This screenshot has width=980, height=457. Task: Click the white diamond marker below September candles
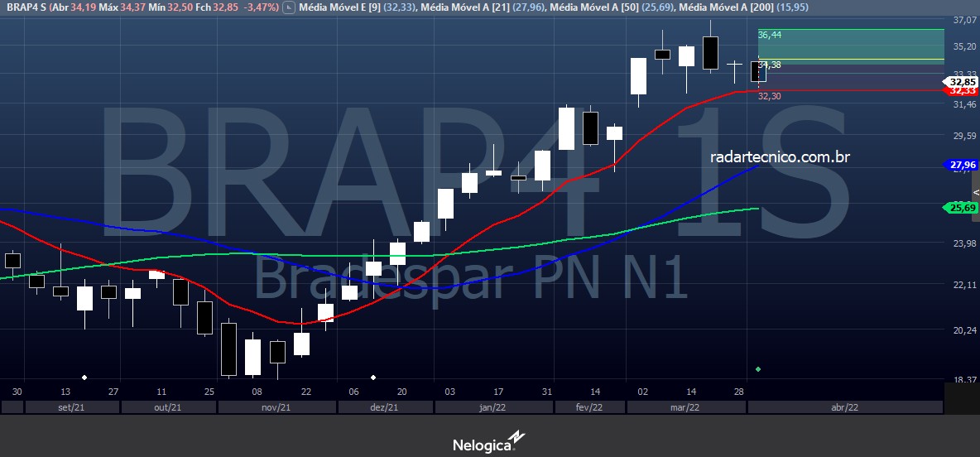click(84, 378)
